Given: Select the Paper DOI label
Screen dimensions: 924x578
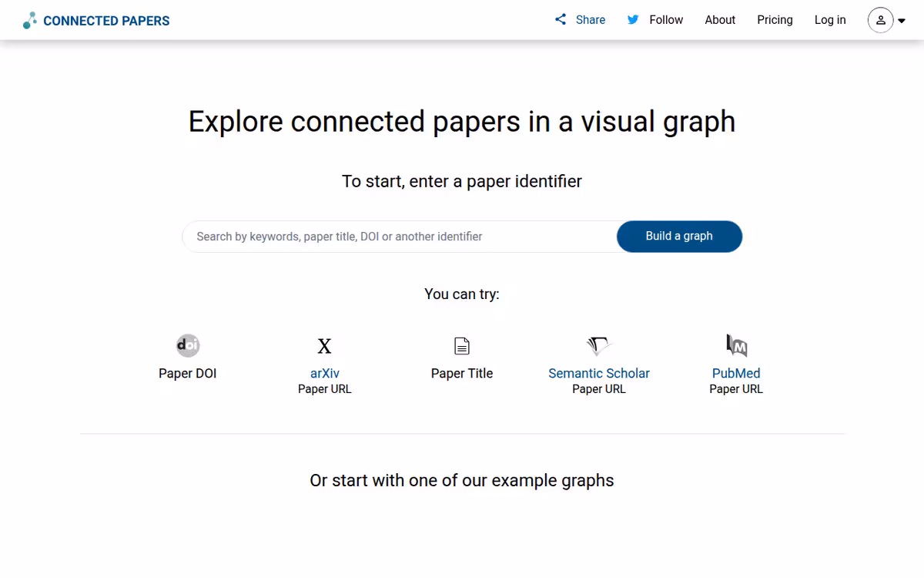Looking at the screenshot, I should [188, 373].
